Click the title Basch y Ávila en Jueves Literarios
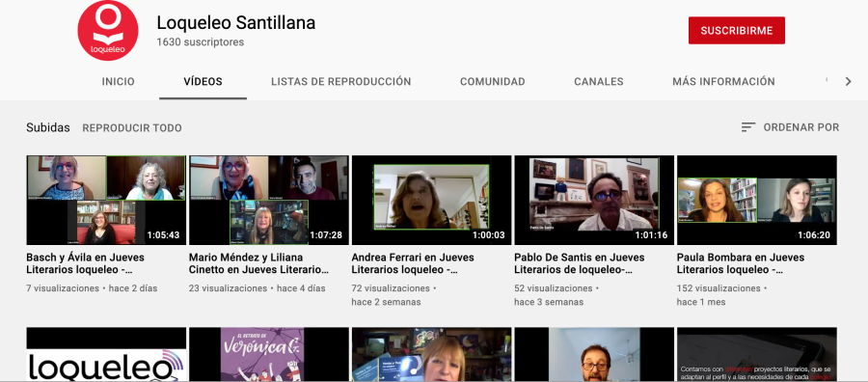Screen dimensions: 868x382 pyautogui.click(x=85, y=263)
